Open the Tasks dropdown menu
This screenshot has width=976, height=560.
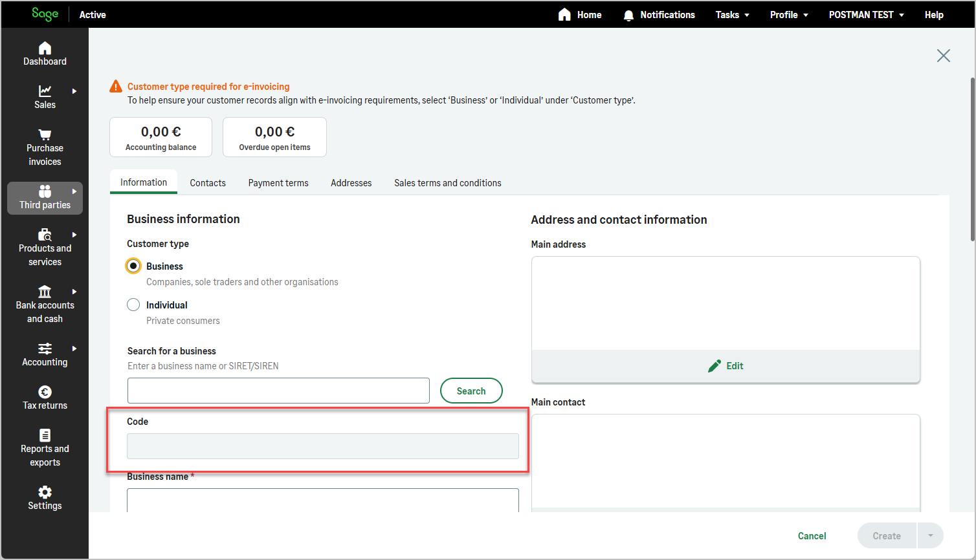tap(732, 15)
